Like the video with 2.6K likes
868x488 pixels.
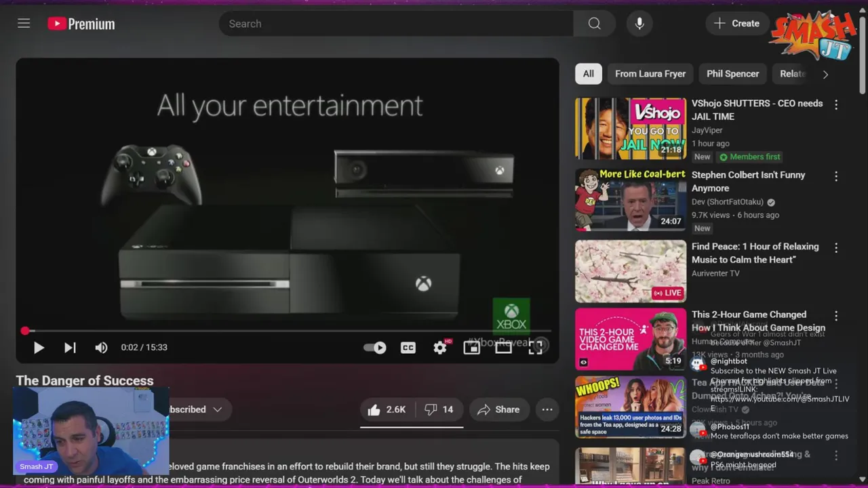[x=387, y=409]
